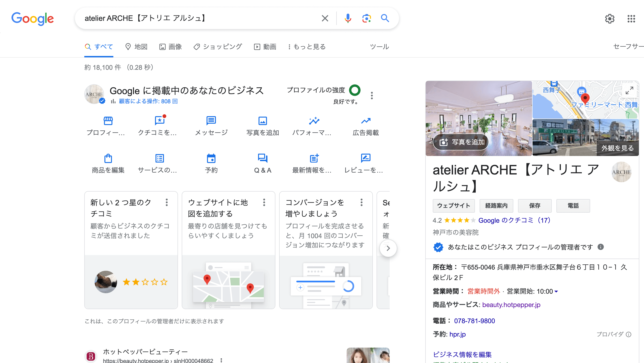The width and height of the screenshot is (644, 363).
Task: Select the 写真を追加 photo icon in actions
Action: 263,121
